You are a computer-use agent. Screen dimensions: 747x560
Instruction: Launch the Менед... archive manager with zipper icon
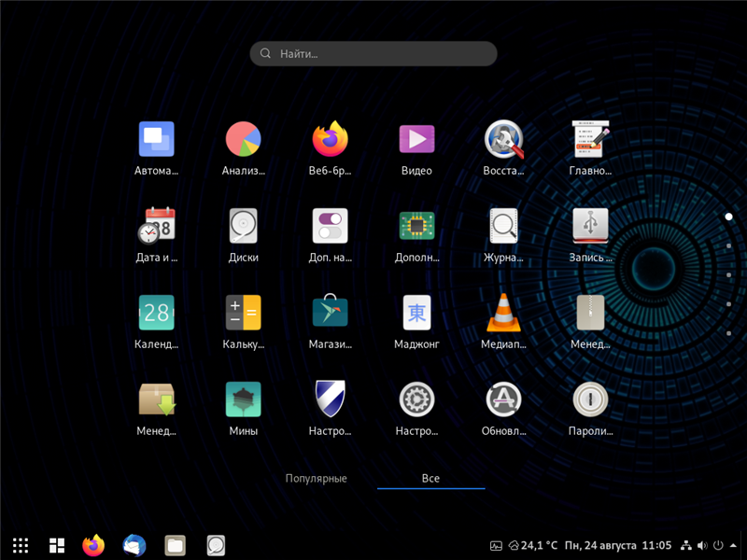[590, 321]
